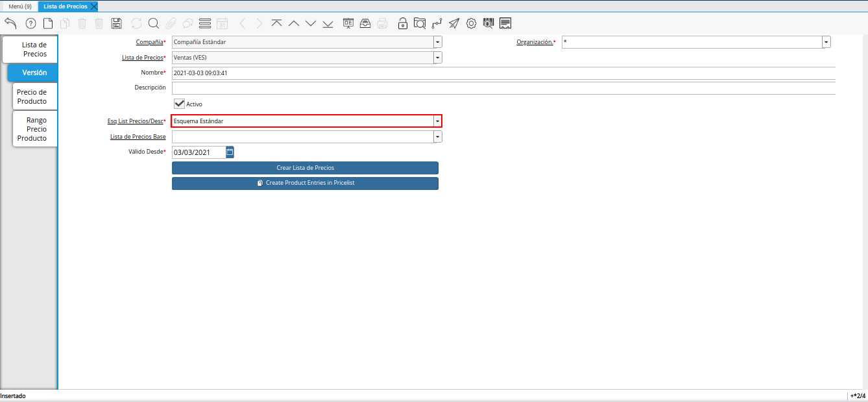Viewport: 868px width, 402px height.
Task: Click Create Product Entries in Pricelist button
Action: pyautogui.click(x=305, y=183)
